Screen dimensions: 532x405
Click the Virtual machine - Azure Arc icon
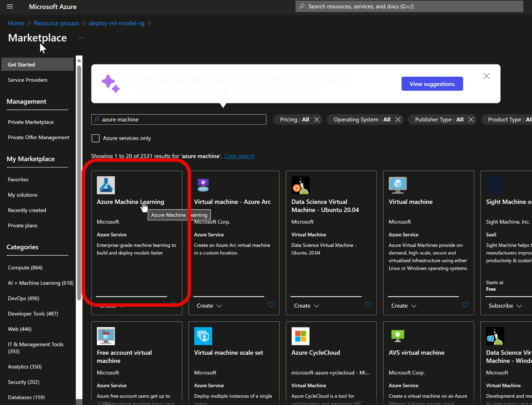pos(203,185)
